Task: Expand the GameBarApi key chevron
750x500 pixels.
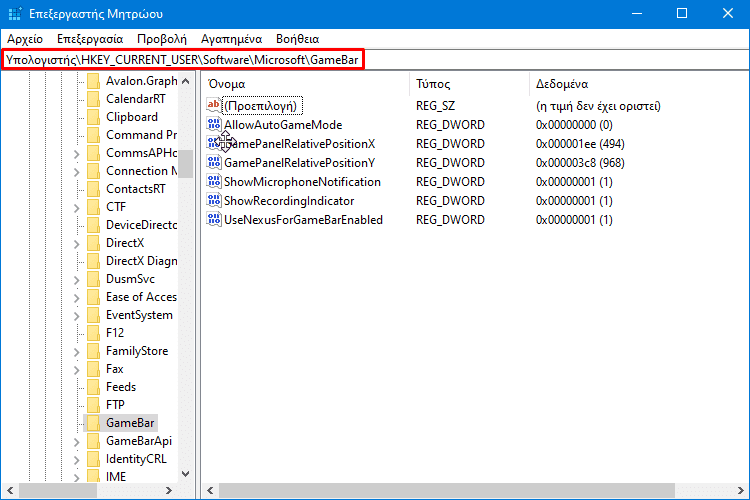Action: (x=77, y=442)
